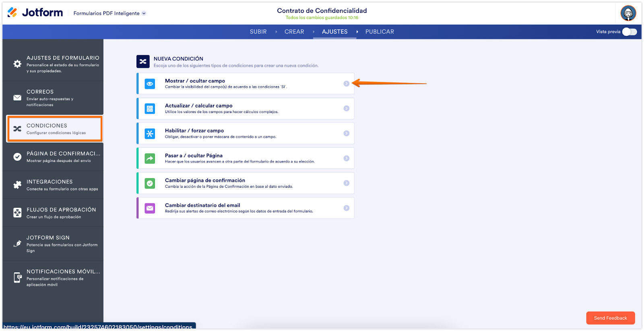Click the arrow on Pasar a / ocultar Página row
Screen dimensions: 644x331
tap(347, 158)
